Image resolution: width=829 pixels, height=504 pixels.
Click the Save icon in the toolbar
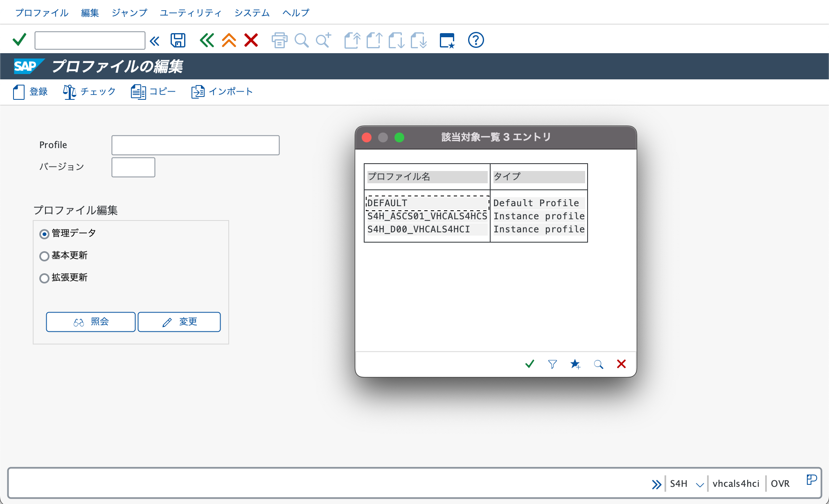pyautogui.click(x=178, y=40)
